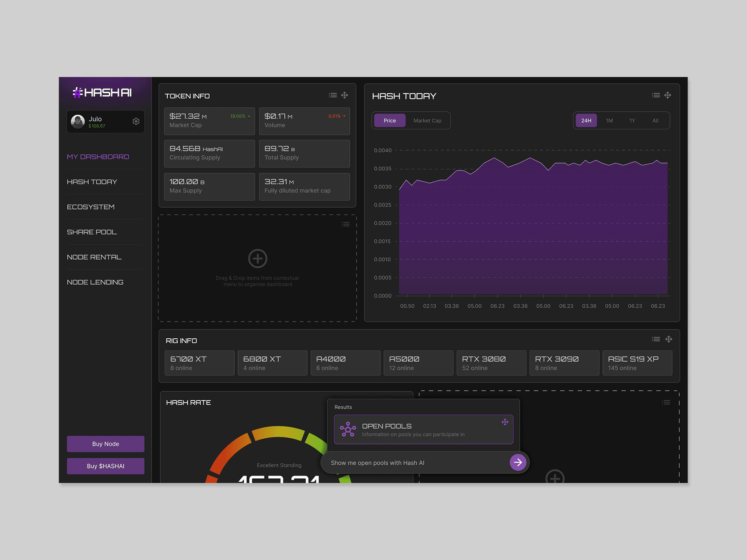Click the move icon on Open Pools result

pyautogui.click(x=505, y=422)
